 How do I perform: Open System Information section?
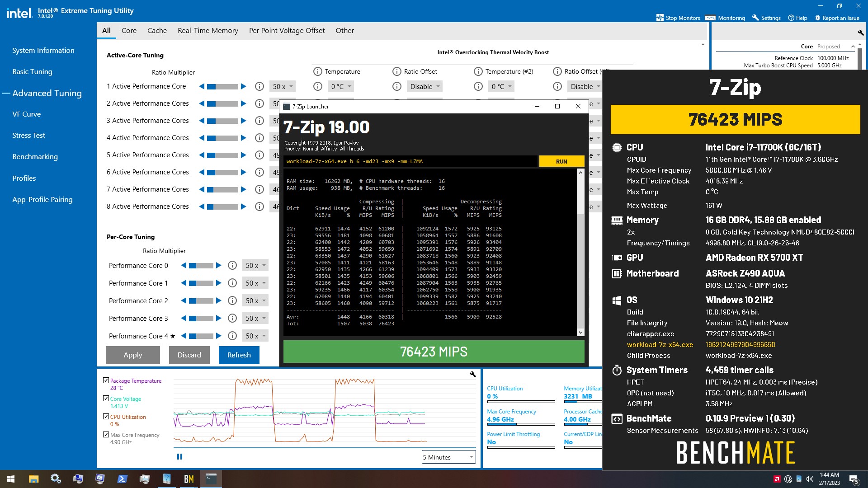43,51
